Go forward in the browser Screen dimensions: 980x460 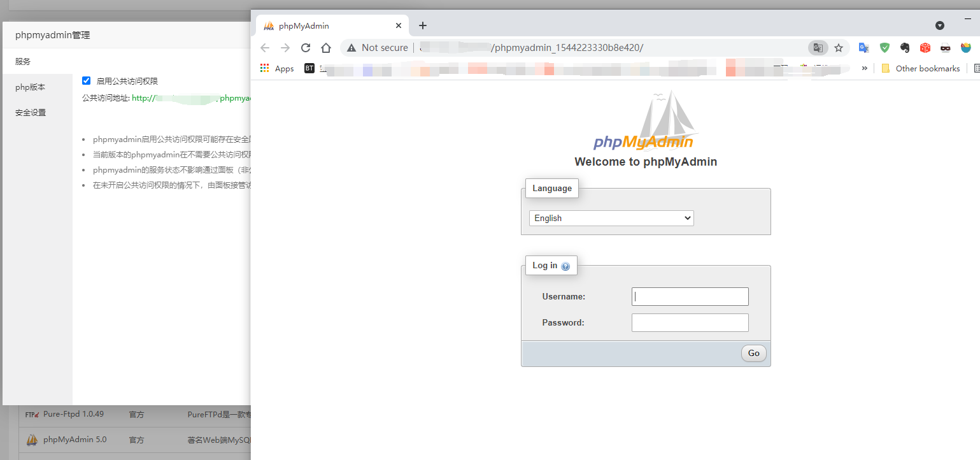(x=285, y=48)
